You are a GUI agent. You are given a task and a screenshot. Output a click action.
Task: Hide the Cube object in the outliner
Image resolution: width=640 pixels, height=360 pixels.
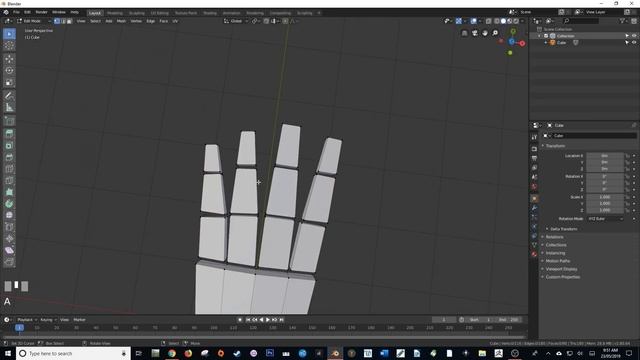tap(634, 42)
